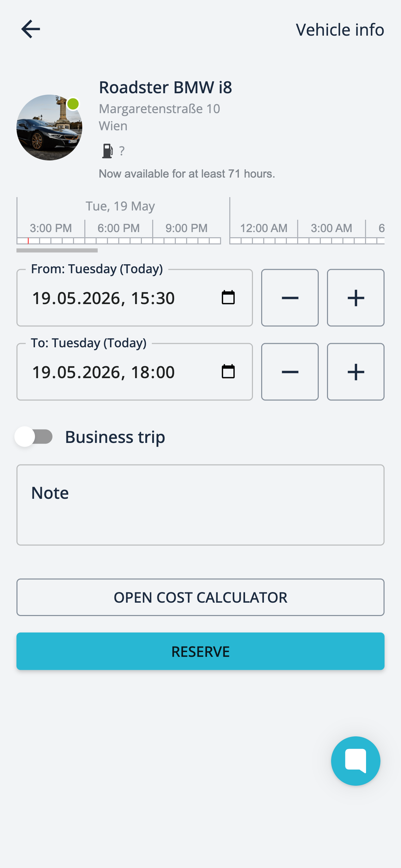Go back using the arrow icon

point(31,29)
